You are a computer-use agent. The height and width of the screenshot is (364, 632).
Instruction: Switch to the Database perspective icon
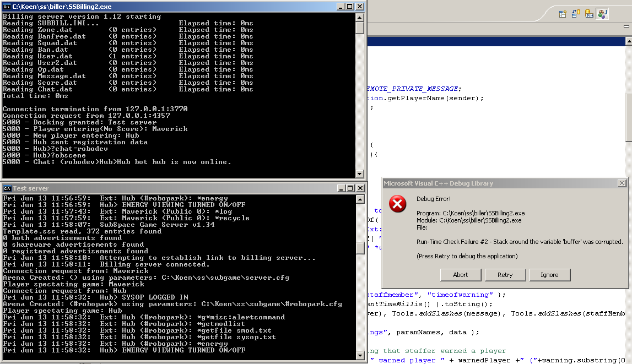click(x=576, y=14)
